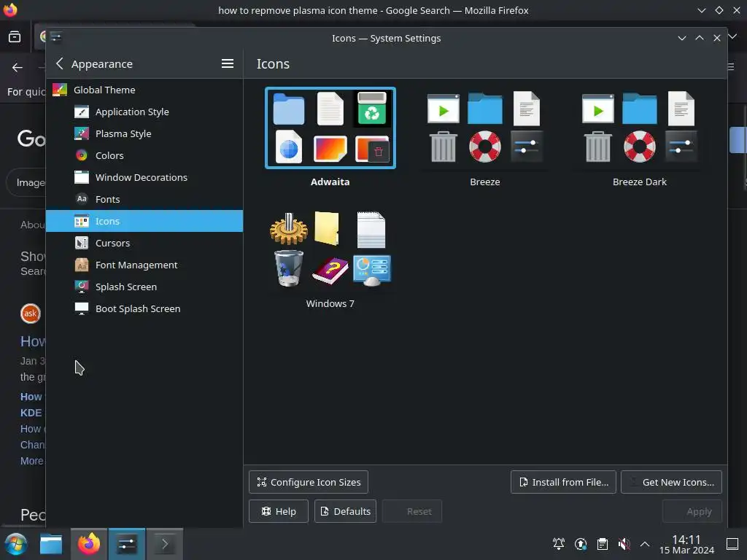Click Install from File button

click(x=563, y=482)
